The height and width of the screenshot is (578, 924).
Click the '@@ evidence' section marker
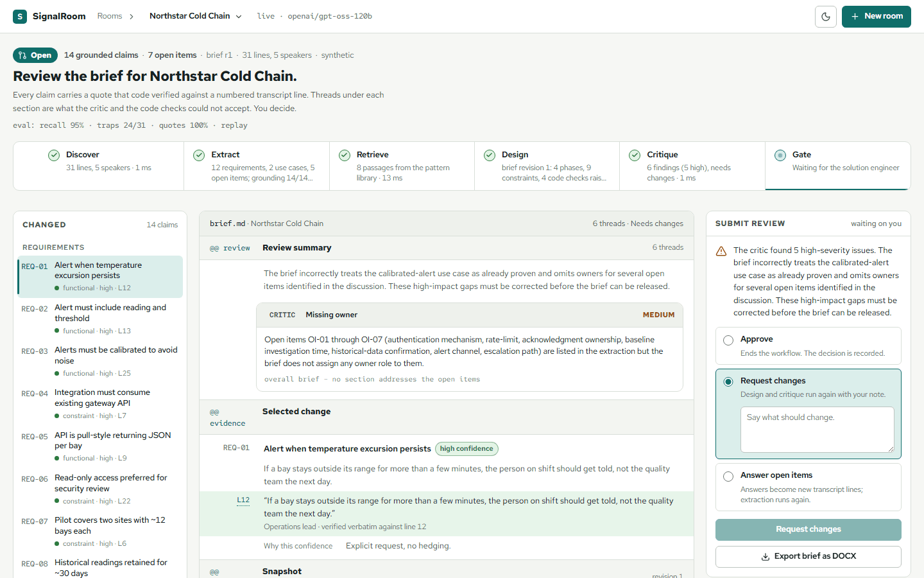(227, 417)
